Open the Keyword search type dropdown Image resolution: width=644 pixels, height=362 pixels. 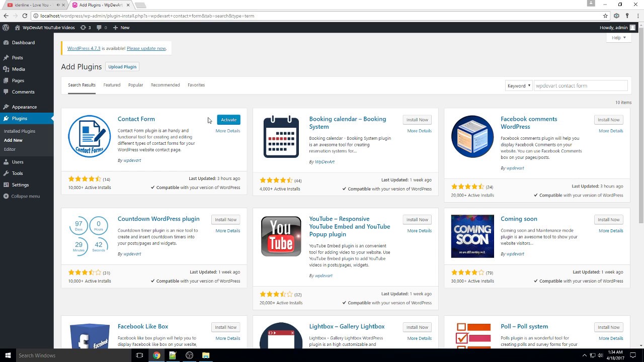519,85
